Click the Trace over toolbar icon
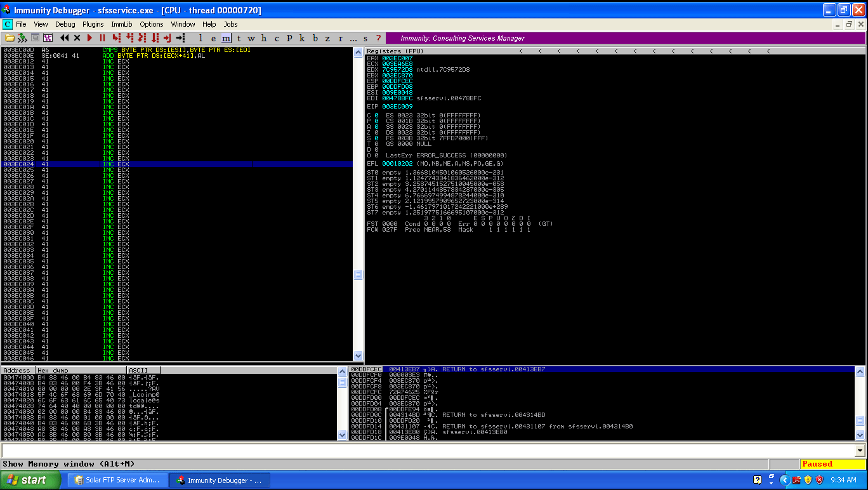 click(156, 38)
